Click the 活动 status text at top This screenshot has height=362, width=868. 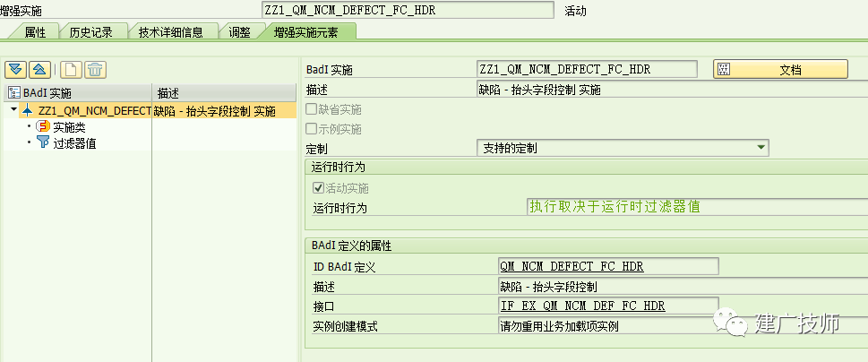pos(575,11)
